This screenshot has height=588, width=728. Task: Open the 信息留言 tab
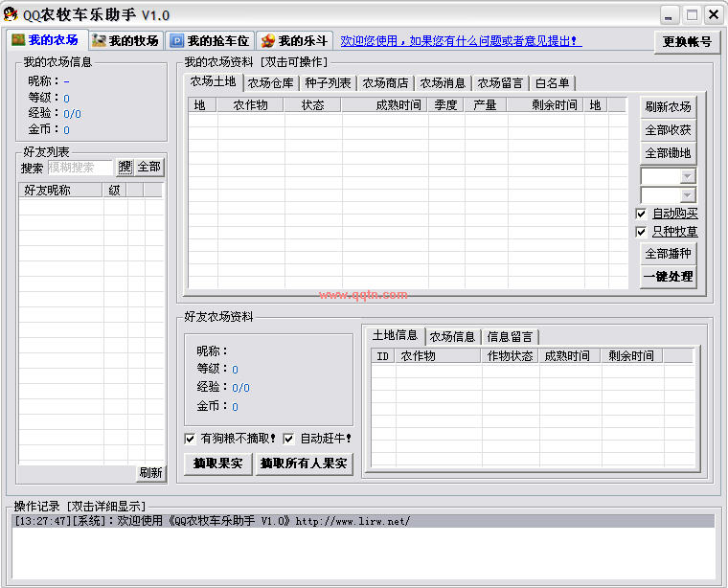click(x=510, y=336)
